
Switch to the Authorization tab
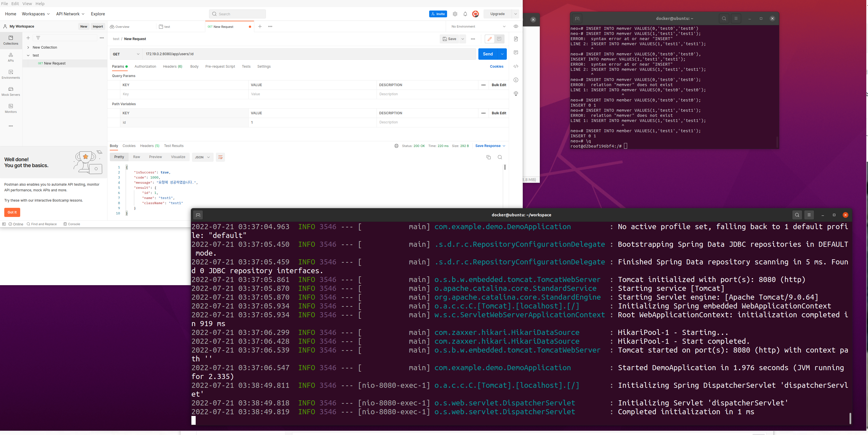(x=145, y=66)
